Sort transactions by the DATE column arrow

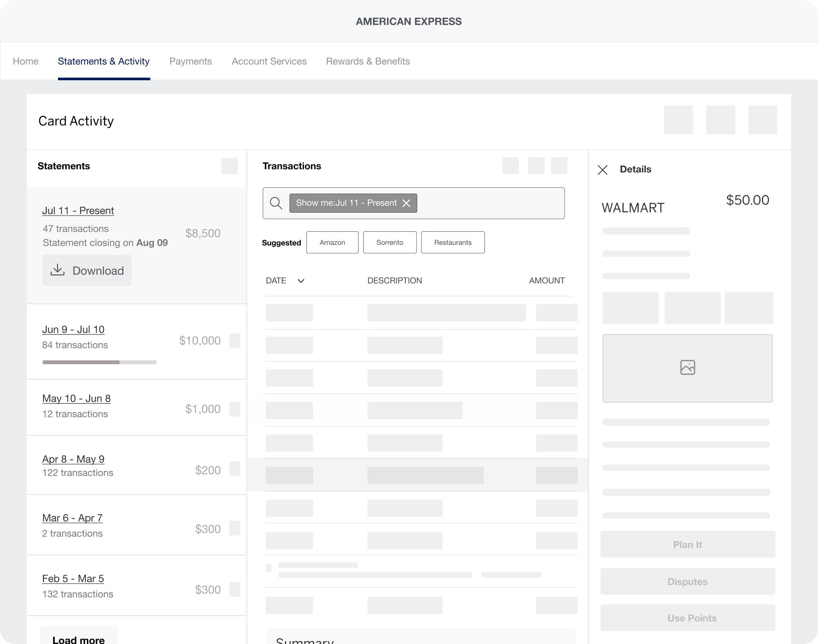(300, 281)
